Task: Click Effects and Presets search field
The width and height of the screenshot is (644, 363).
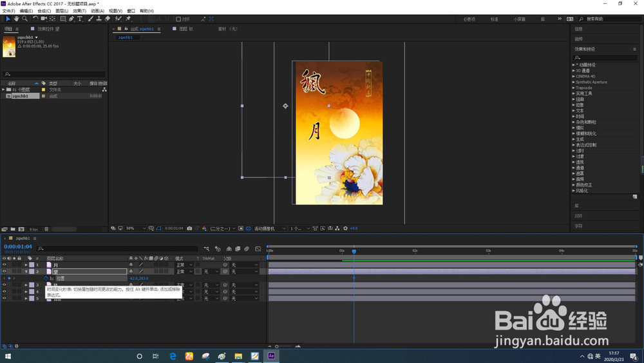Action: 605,58
